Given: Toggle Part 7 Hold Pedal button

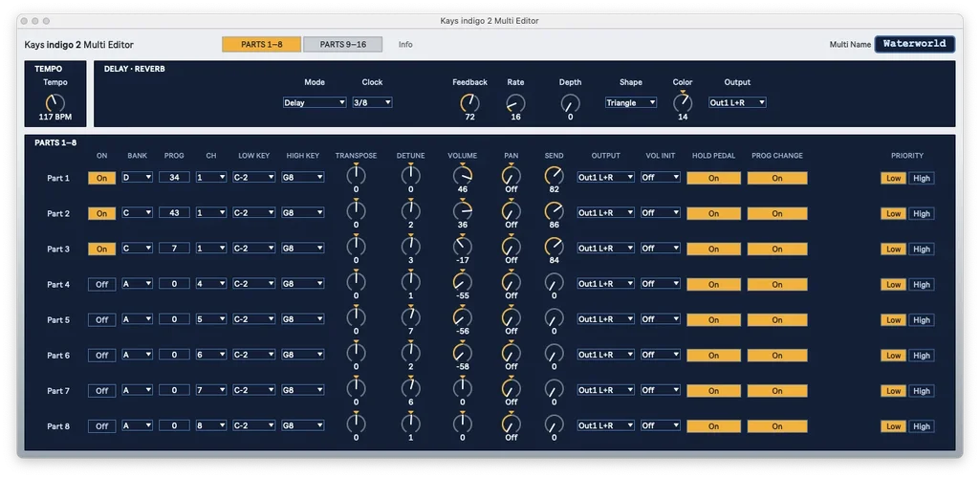Looking at the screenshot, I should point(714,390).
